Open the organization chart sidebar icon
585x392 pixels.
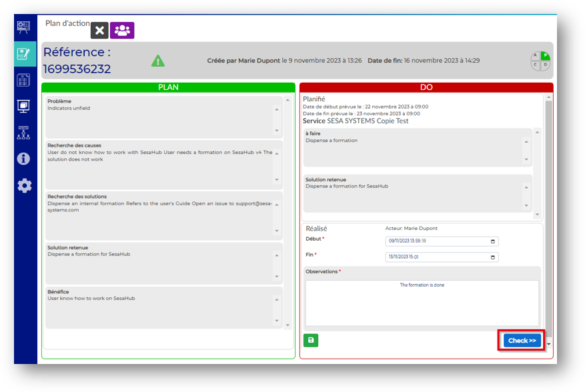[24, 132]
